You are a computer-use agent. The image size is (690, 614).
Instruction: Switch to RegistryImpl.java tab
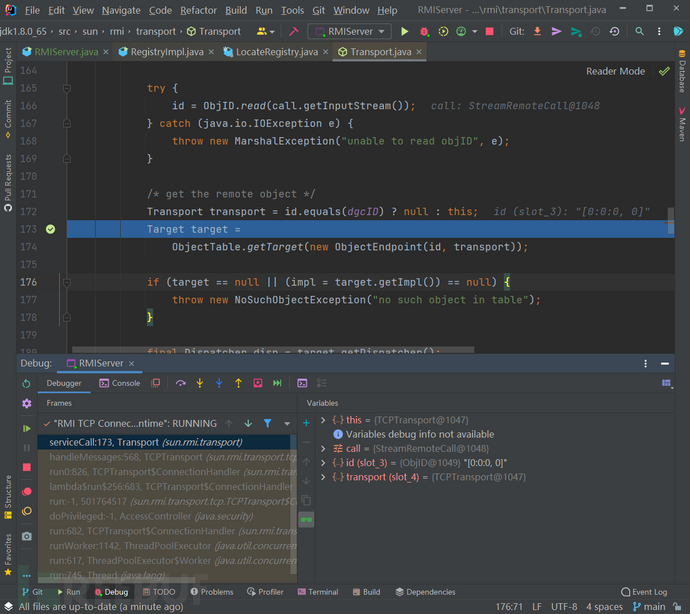(167, 52)
